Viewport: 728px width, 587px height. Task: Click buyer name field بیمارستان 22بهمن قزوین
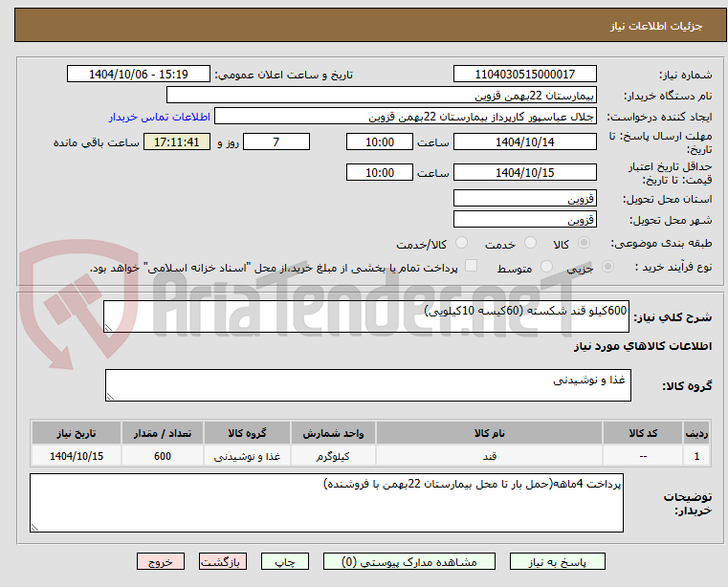[381, 96]
